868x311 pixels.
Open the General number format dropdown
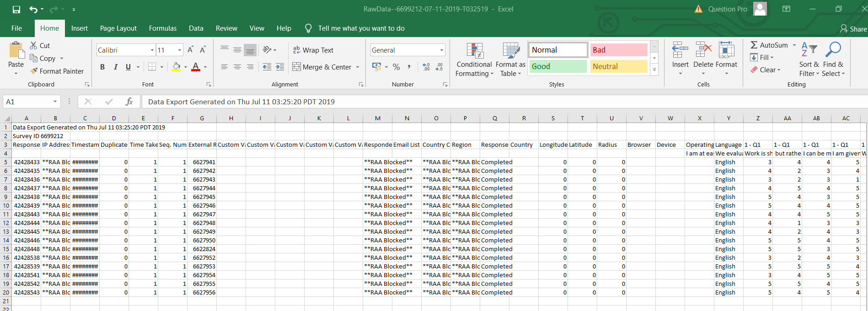click(441, 50)
